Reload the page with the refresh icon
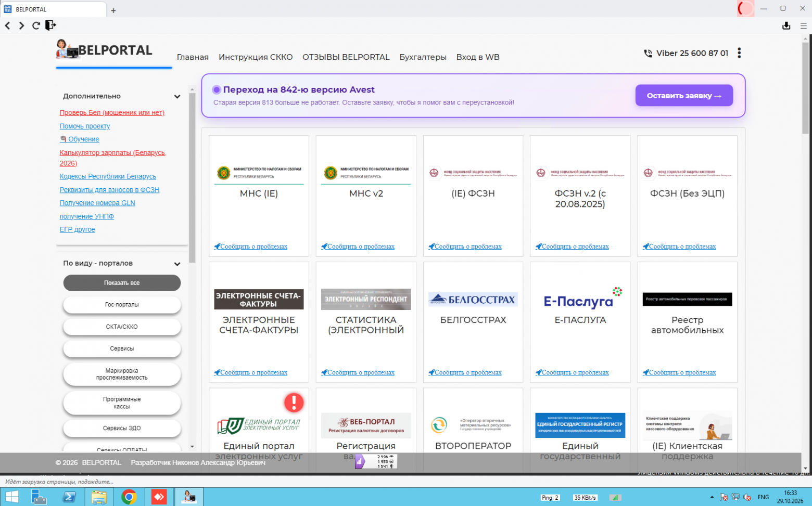 click(36, 25)
